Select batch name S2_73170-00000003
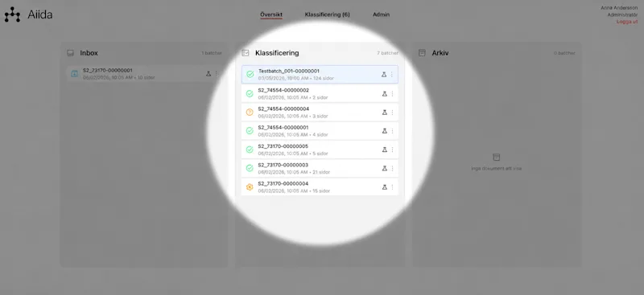644x295 pixels. [283, 165]
